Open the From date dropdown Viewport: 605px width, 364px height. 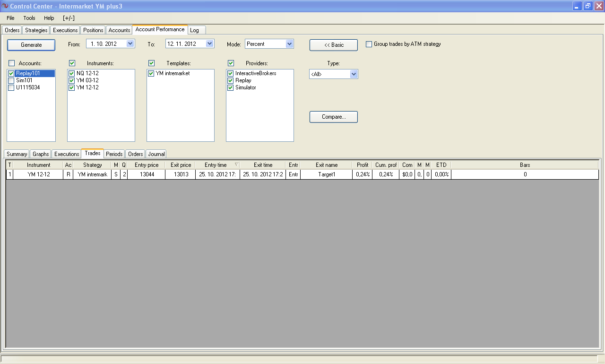click(130, 43)
